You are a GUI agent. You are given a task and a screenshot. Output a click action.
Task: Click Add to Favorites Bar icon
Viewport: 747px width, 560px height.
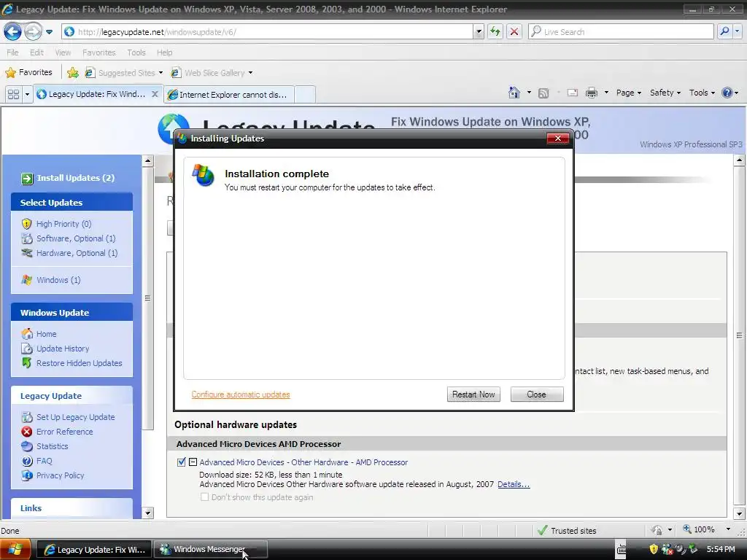73,72
